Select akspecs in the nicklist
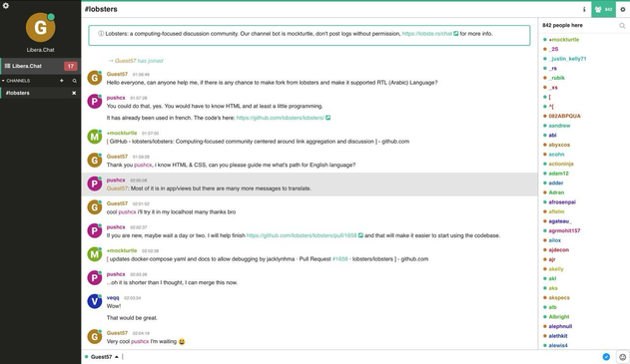This screenshot has height=364, width=630. coord(559,298)
